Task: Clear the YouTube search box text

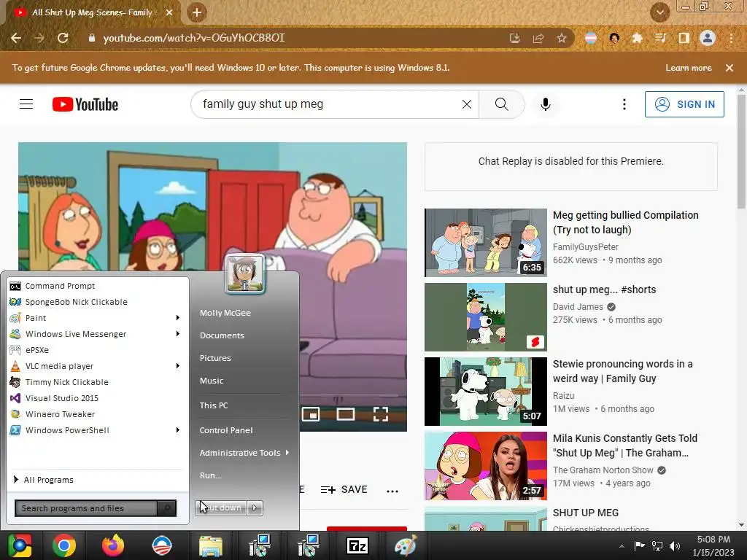Action: (467, 104)
